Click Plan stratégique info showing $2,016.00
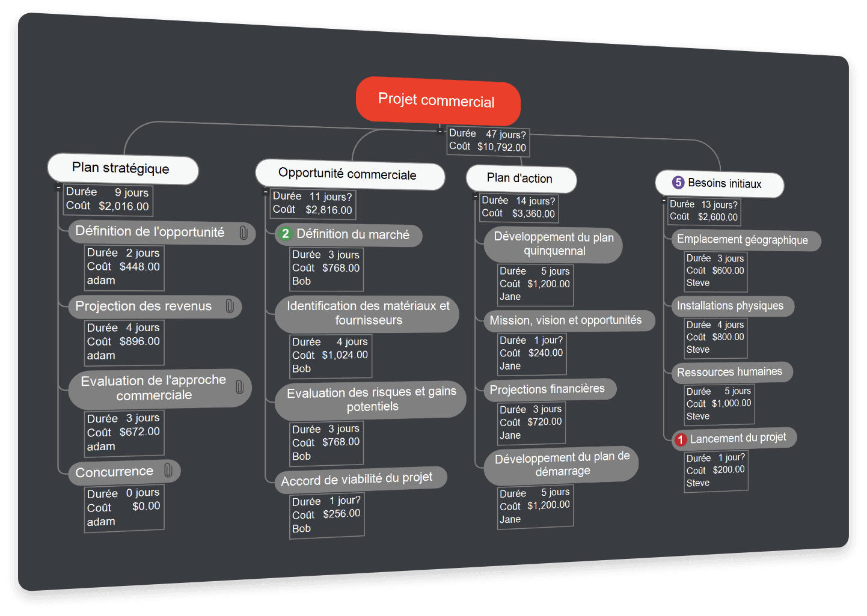 (x=108, y=200)
